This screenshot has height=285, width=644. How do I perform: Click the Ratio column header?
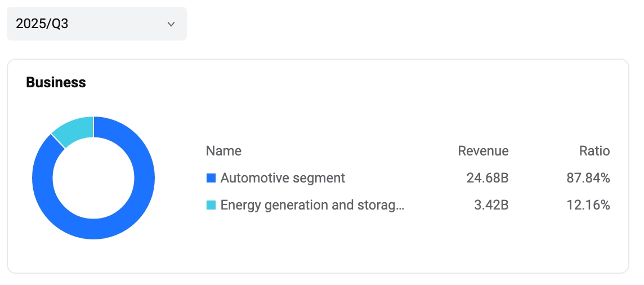tap(594, 151)
